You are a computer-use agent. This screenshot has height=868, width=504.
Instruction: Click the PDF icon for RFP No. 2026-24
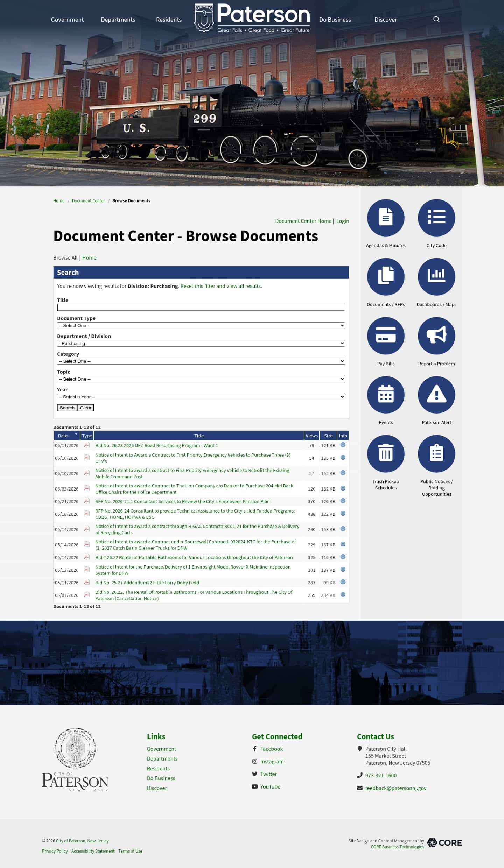87,514
